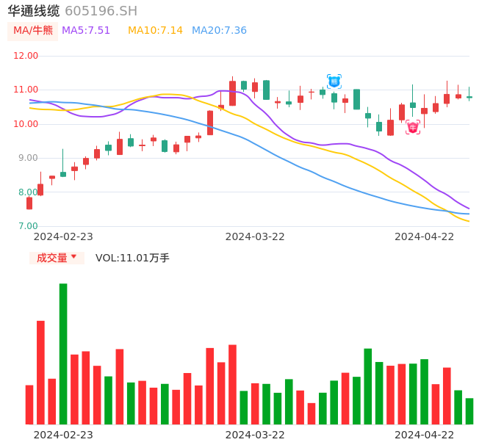504x445 pixels.
Task: Click the 7.00 price axis label
Action: 28,226
